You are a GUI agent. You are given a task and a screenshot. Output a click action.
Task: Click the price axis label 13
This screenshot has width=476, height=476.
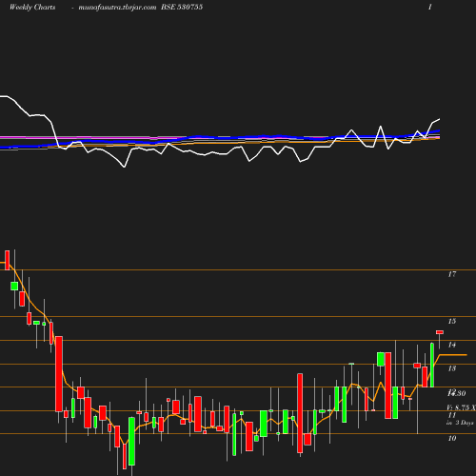point(452,368)
